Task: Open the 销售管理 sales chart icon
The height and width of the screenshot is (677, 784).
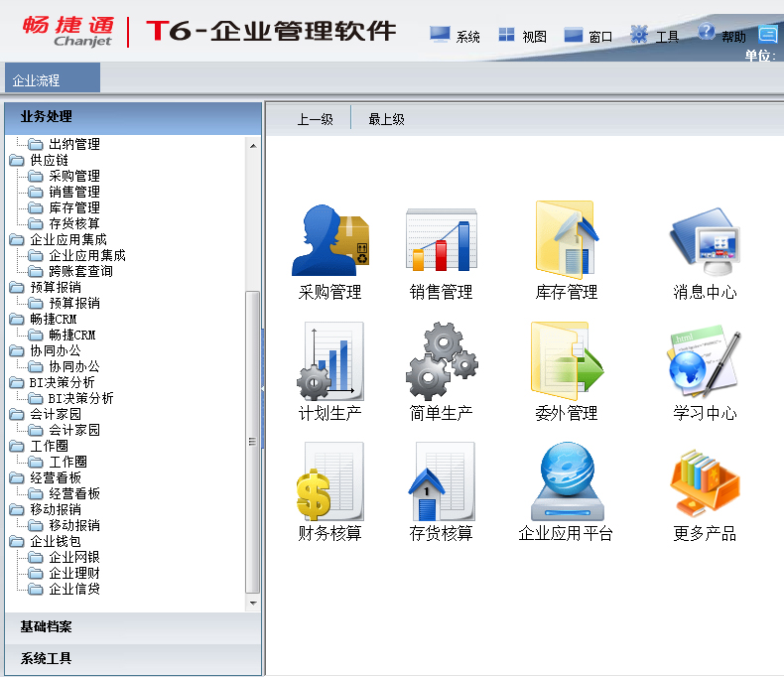Action: pos(441,241)
